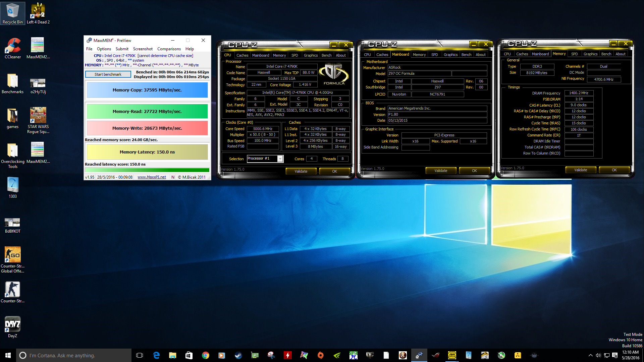
Task: Switch to the yellow CPU-Z taskbar icon
Action: 452,355
